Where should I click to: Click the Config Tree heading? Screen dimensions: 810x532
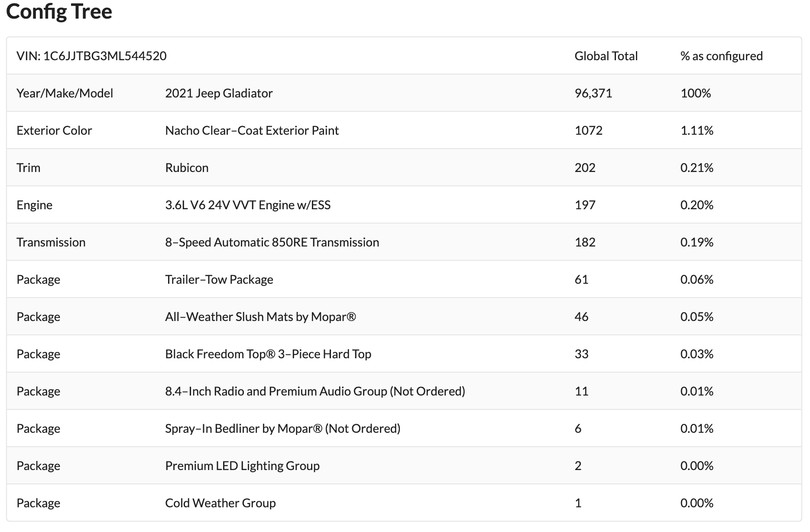point(59,11)
